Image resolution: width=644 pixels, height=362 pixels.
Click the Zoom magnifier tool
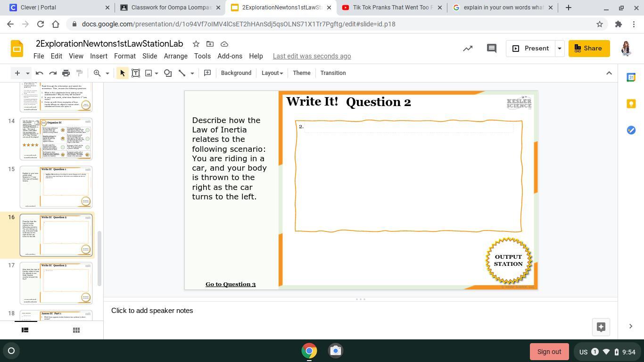tap(97, 73)
